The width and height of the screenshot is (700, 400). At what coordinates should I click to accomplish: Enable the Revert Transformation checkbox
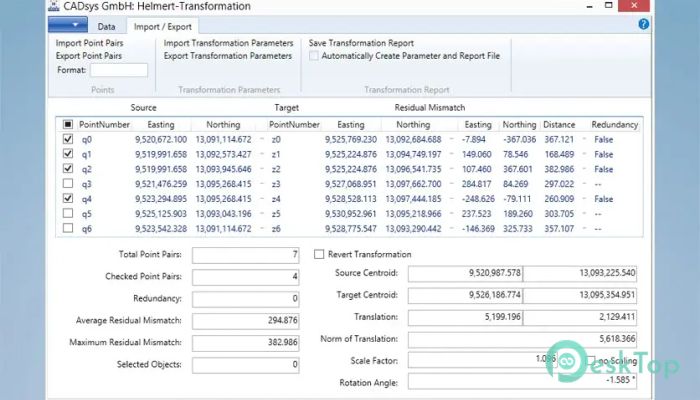click(x=320, y=255)
